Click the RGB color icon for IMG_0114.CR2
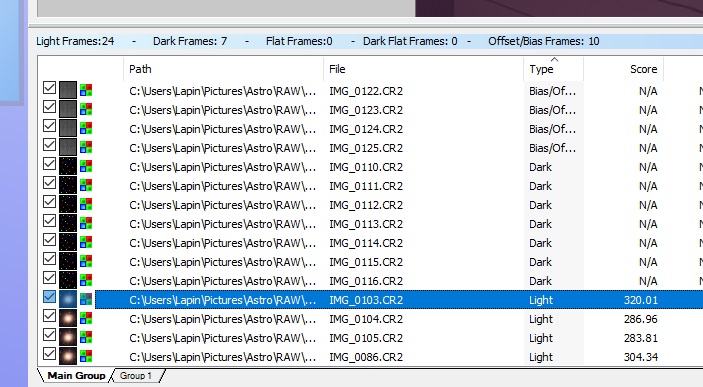Image resolution: width=703 pixels, height=387 pixels. pos(86,242)
